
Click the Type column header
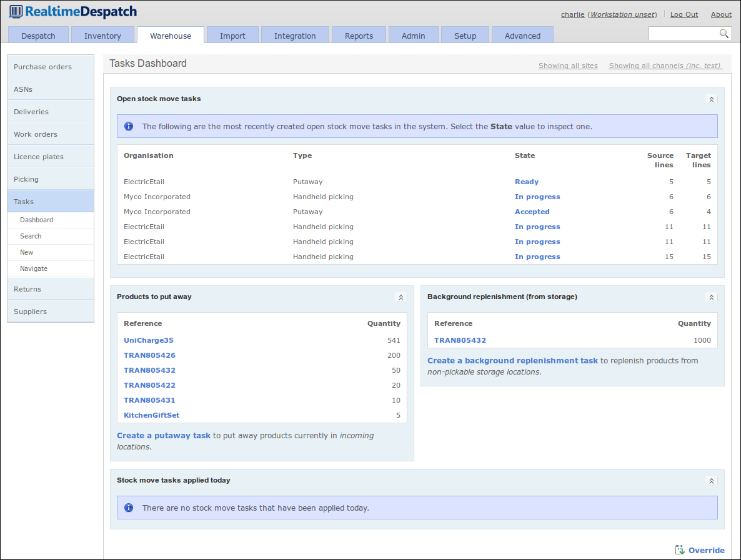[302, 156]
